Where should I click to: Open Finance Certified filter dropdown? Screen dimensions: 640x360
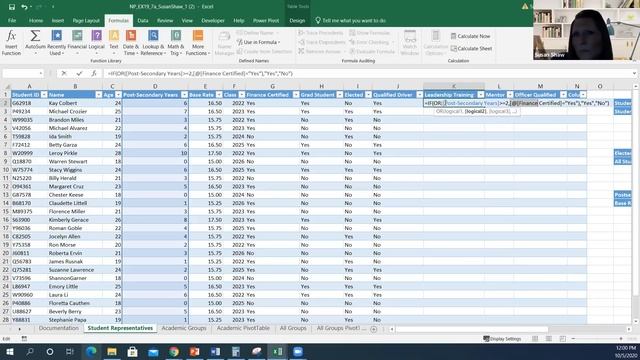coord(296,95)
